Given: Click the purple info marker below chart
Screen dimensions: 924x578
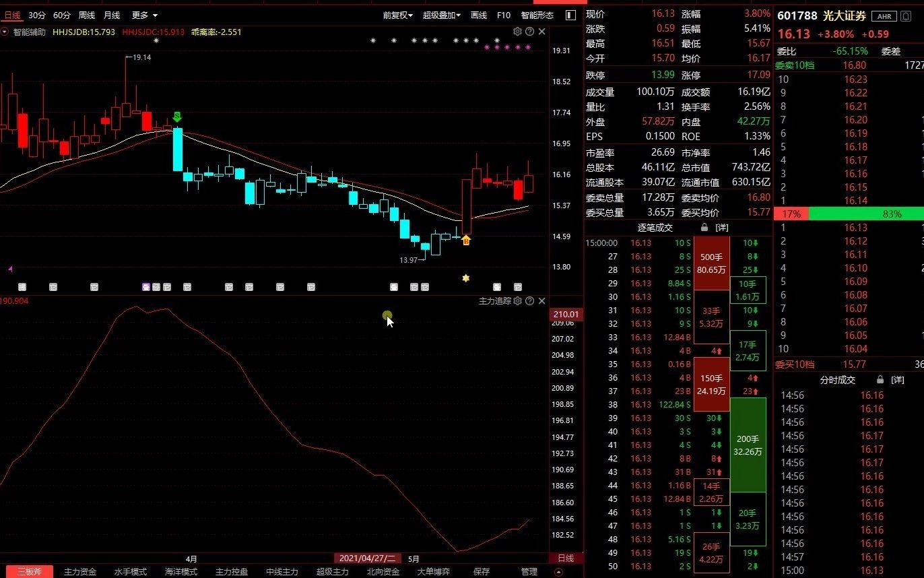Looking at the screenshot, I should (146, 287).
